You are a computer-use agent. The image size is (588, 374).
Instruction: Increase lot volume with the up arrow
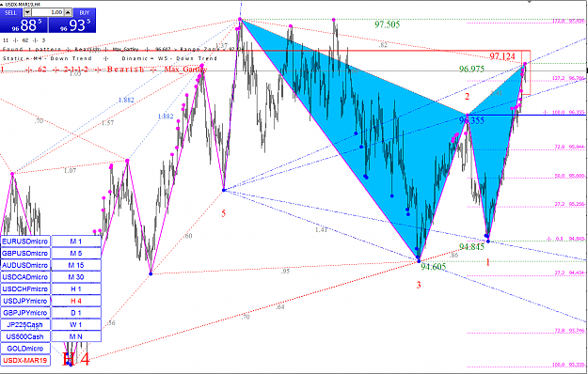click(68, 12)
